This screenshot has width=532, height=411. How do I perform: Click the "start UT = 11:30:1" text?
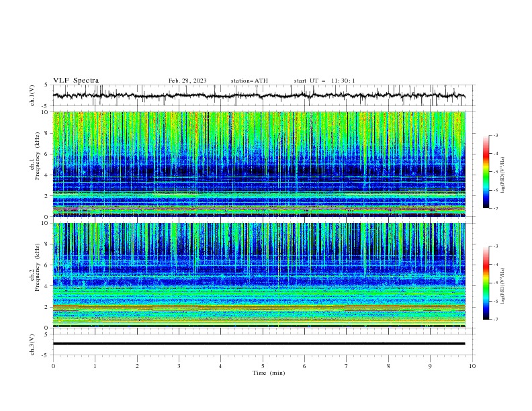click(x=324, y=81)
